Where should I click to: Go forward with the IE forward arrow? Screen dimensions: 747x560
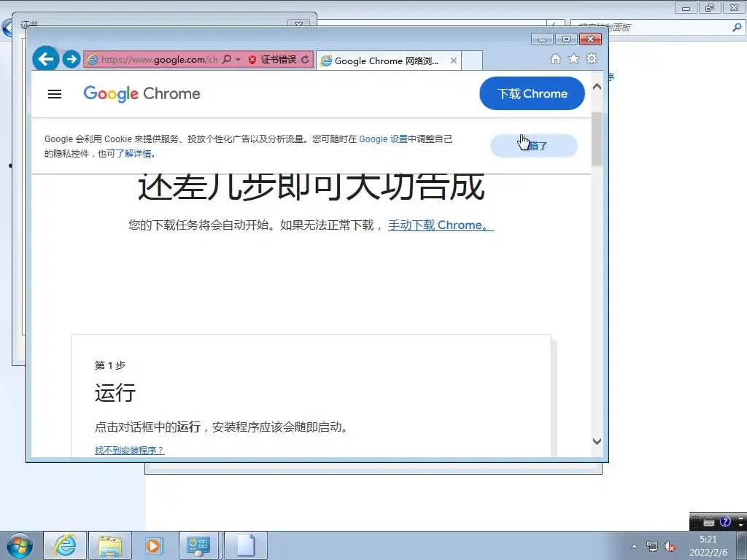tap(71, 59)
